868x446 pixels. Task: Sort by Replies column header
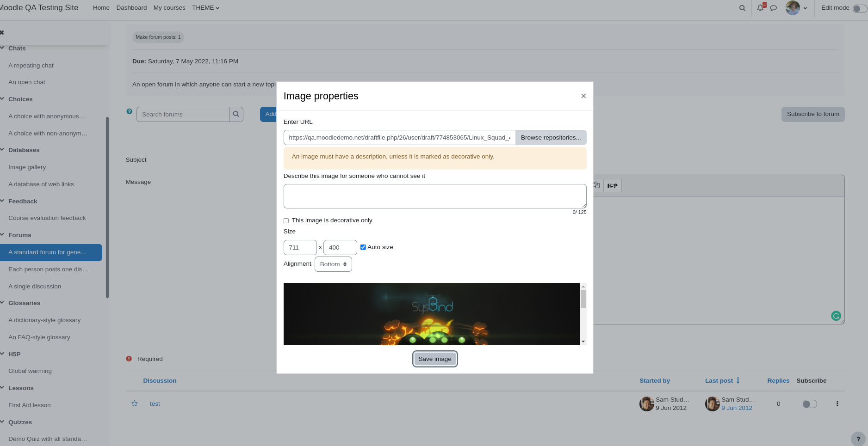coord(778,380)
